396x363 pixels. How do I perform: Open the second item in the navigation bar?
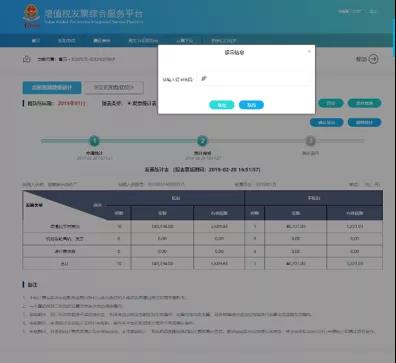coord(67,41)
